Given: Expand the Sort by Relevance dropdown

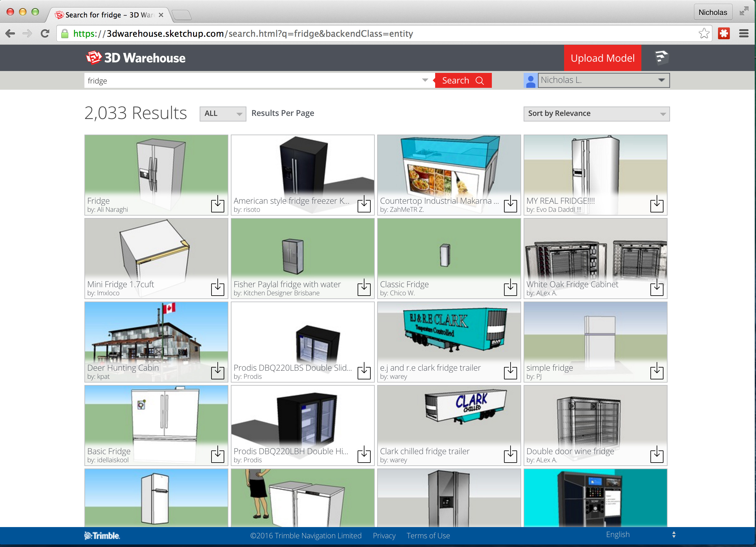Looking at the screenshot, I should click(x=596, y=114).
